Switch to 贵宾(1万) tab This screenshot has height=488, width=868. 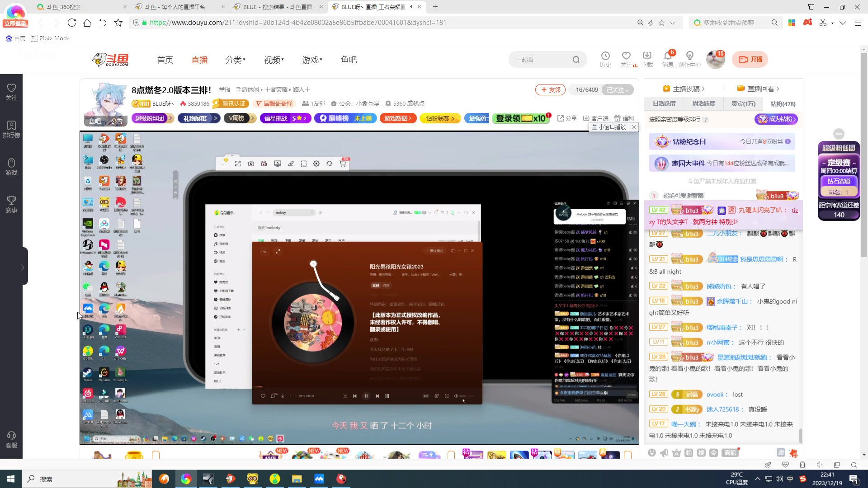point(743,104)
